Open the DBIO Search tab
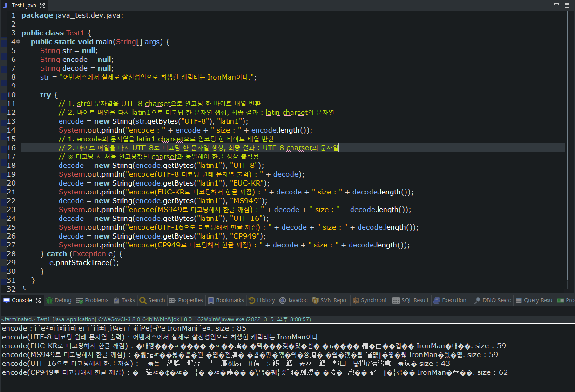575x392 pixels. pyautogui.click(x=492, y=300)
